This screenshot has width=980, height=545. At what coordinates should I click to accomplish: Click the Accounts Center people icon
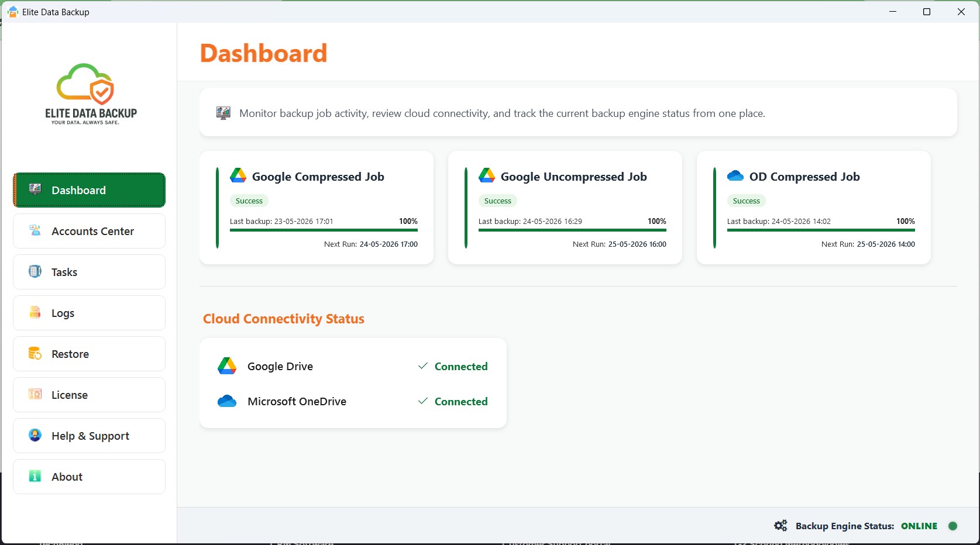pyautogui.click(x=35, y=230)
